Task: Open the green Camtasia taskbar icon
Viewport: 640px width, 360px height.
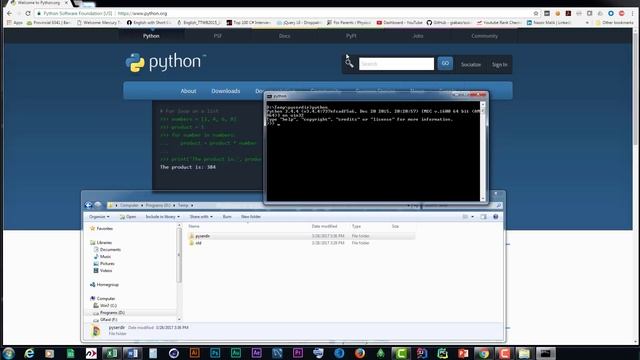Action: [401, 353]
